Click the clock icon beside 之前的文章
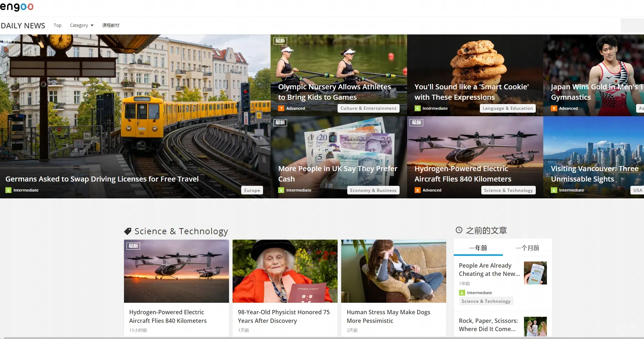The height and width of the screenshot is (339, 644). tap(459, 230)
